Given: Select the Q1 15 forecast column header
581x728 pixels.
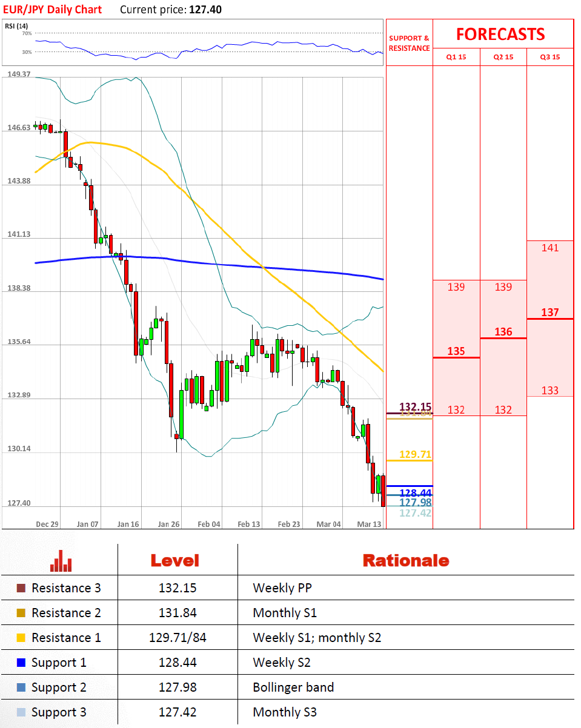Looking at the screenshot, I should [x=456, y=57].
